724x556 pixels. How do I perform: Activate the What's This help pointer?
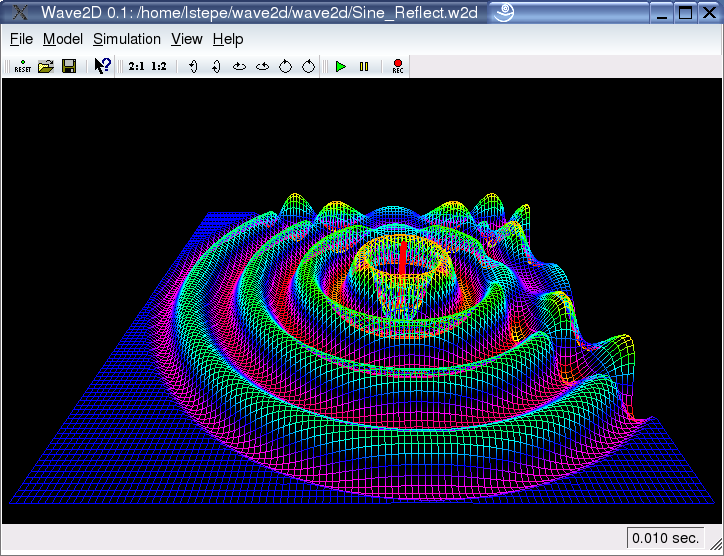102,66
